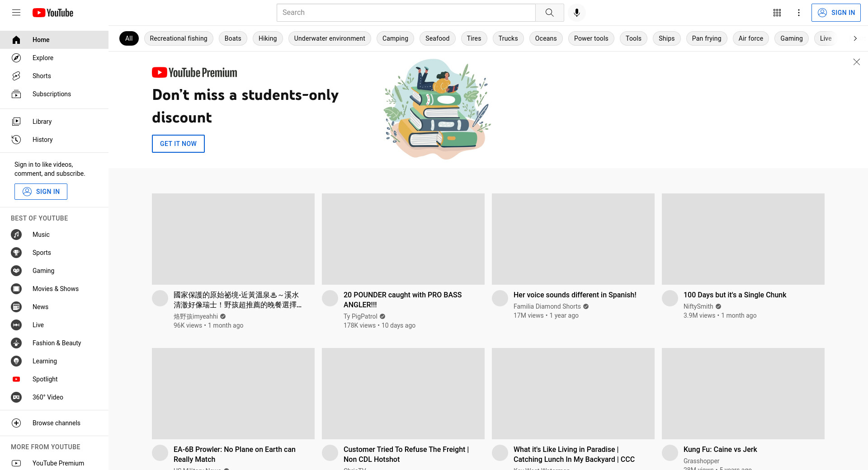Open the YouTube apps grid

[x=777, y=13]
